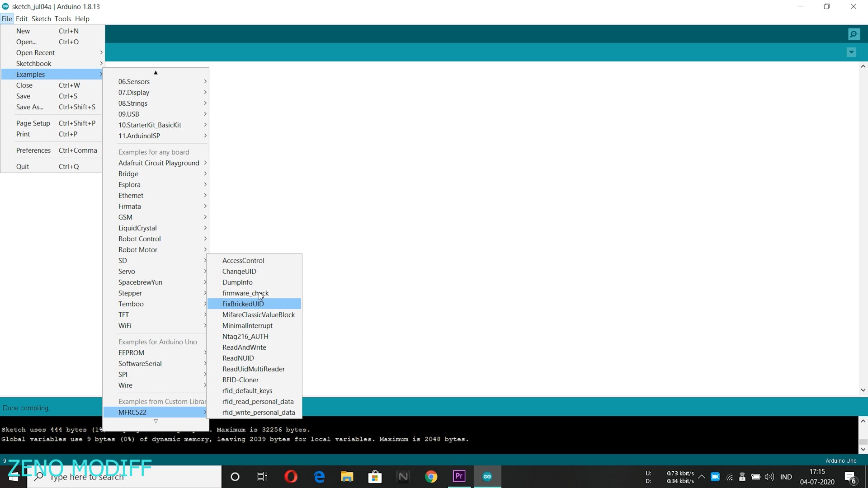The height and width of the screenshot is (488, 868).
Task: Open Google Chrome from taskbar
Action: pyautogui.click(x=431, y=477)
